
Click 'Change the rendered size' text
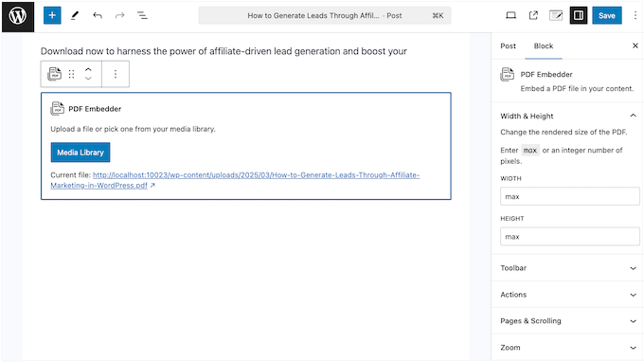point(563,133)
